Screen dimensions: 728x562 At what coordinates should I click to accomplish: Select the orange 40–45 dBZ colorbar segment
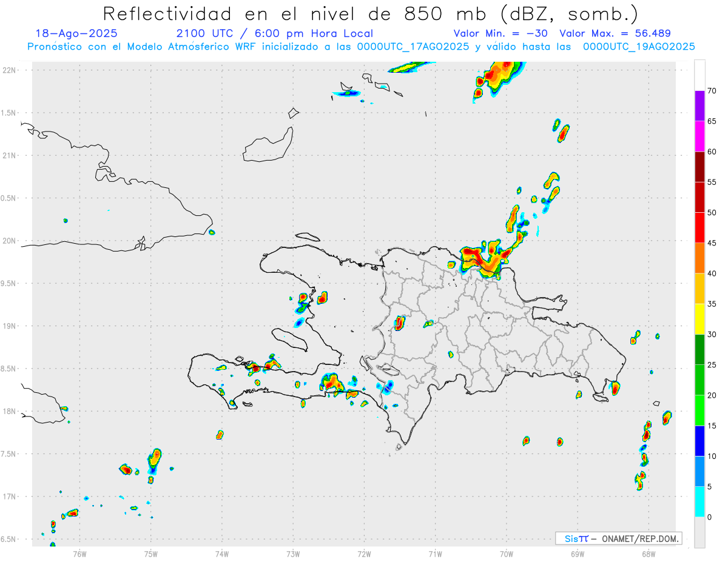coord(699,258)
